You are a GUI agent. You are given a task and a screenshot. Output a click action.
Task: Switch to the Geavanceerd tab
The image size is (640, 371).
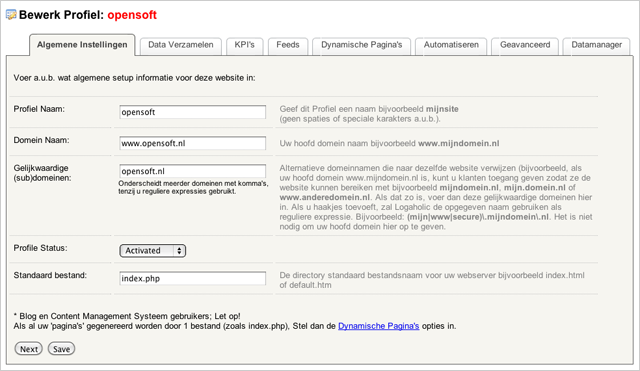[x=525, y=45]
